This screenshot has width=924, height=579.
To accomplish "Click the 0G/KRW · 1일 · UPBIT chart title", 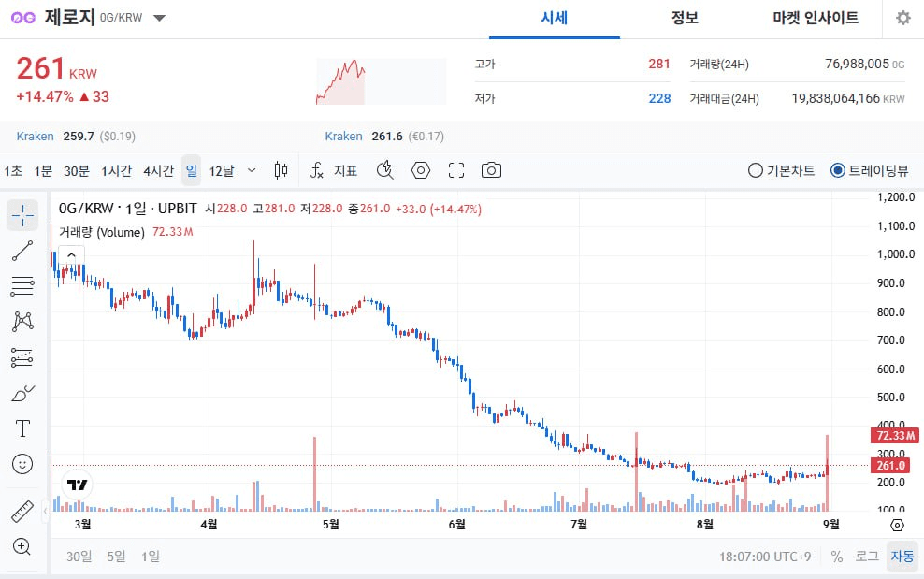I will tap(128, 209).
